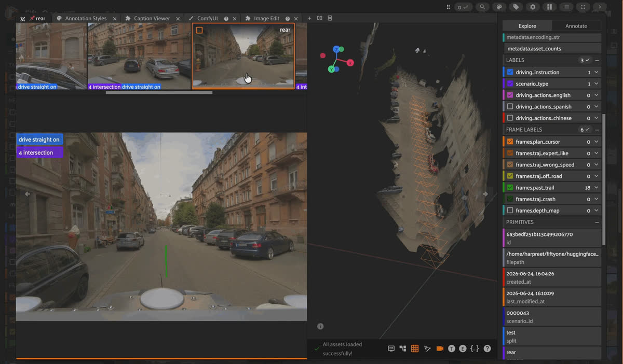The image size is (623, 364).
Task: Expand driving_instruction field dropdown
Action: click(x=597, y=72)
